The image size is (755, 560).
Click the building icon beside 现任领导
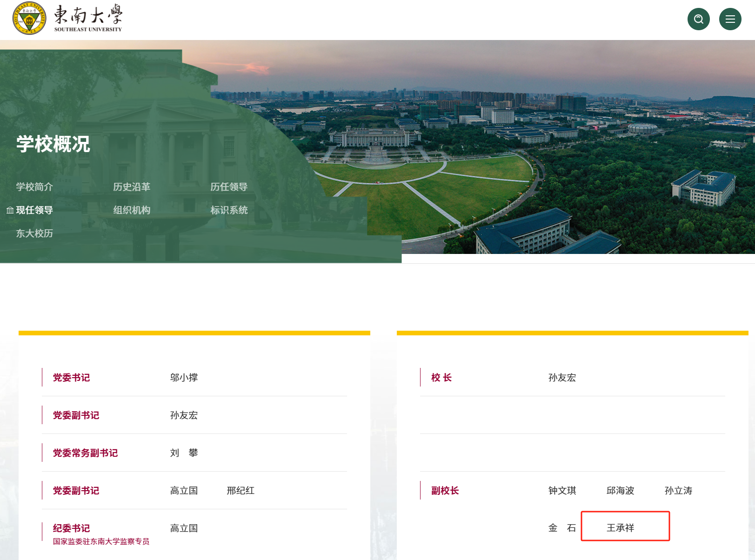coord(10,211)
